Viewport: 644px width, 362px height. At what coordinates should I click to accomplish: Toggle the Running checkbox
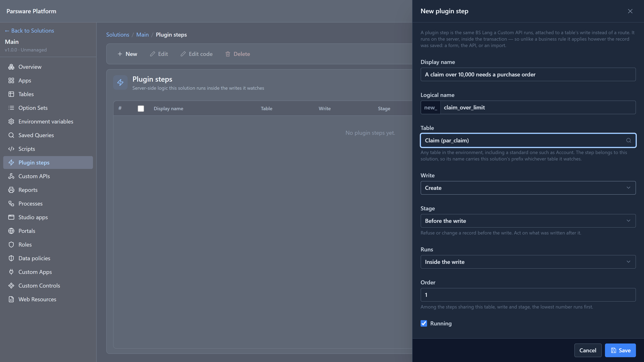pos(424,323)
